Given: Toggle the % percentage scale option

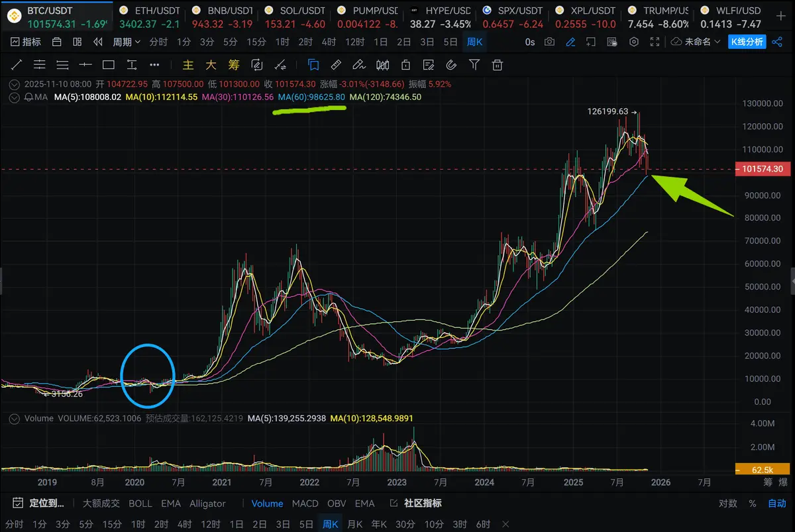Looking at the screenshot, I should pos(753,504).
